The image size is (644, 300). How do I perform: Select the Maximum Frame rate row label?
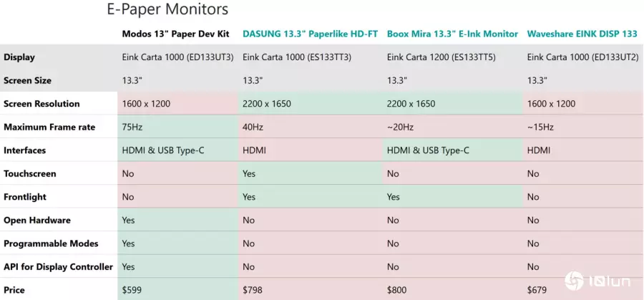click(49, 127)
